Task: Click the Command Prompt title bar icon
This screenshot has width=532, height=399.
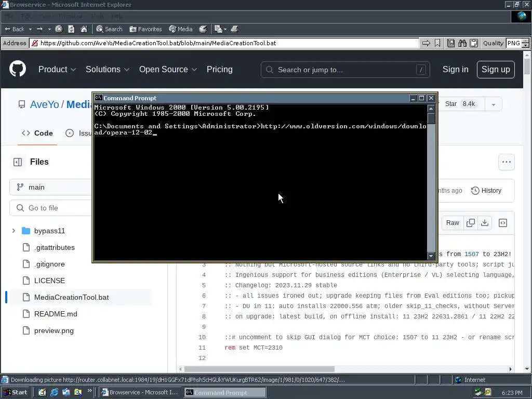Action: (x=98, y=98)
